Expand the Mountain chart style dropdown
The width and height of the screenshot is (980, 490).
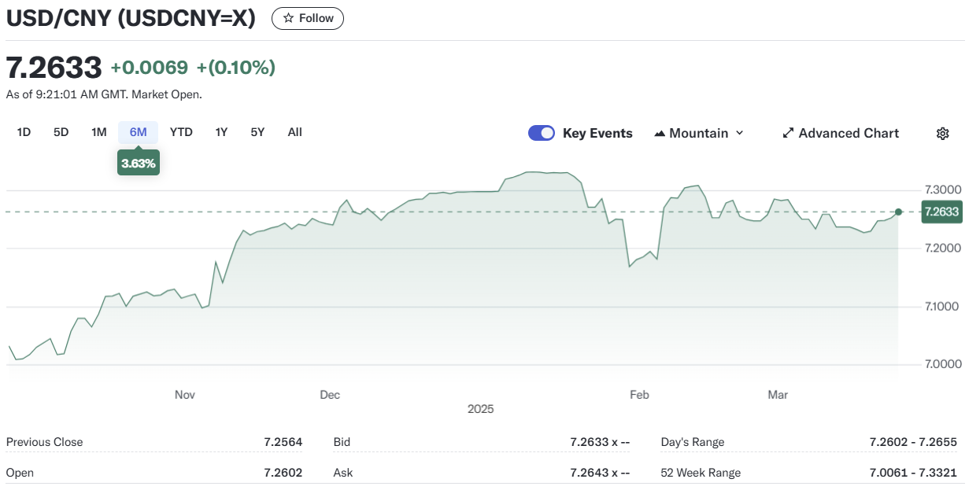coord(739,134)
